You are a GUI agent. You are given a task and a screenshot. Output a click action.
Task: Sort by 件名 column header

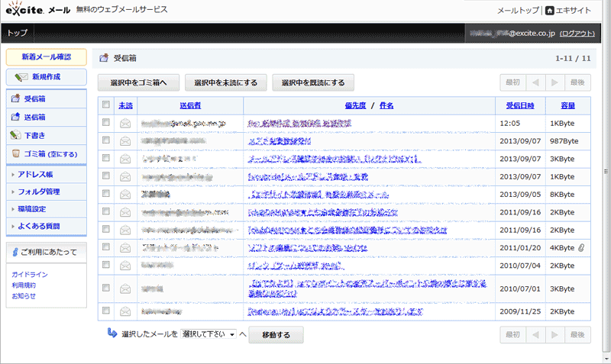click(x=386, y=105)
